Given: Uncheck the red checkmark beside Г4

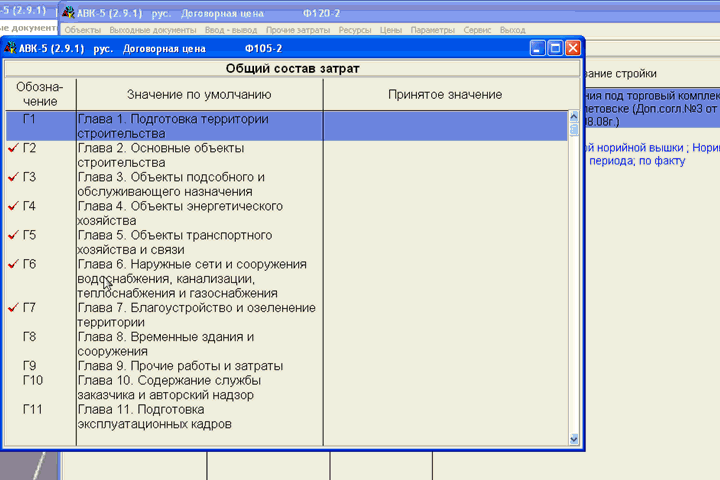Looking at the screenshot, I should 13,206.
